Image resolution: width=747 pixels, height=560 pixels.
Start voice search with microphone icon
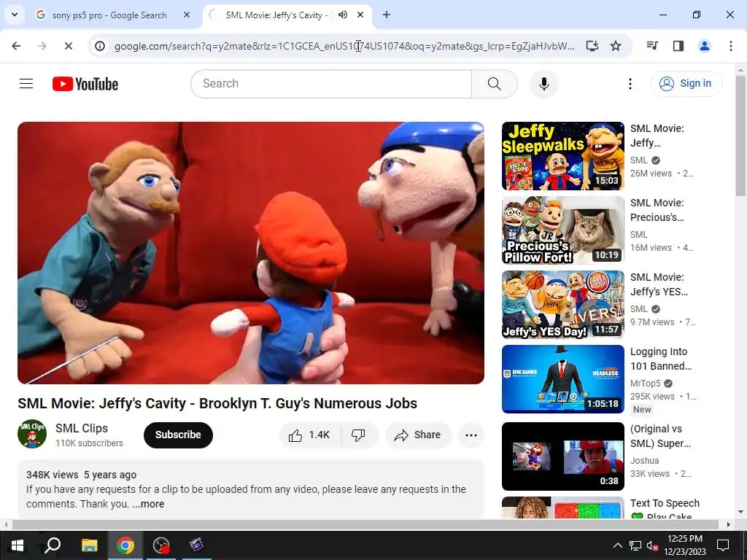pos(544,84)
